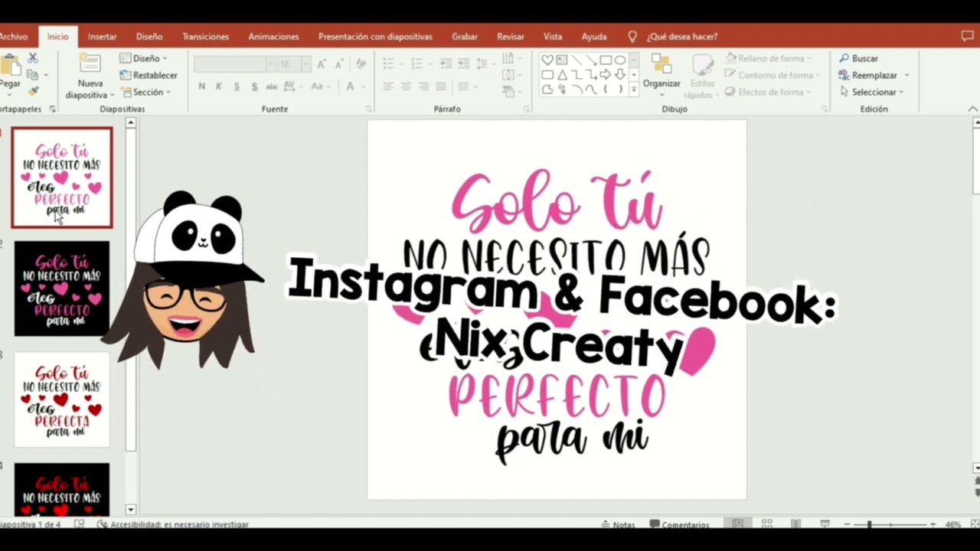Open the Ayuda tab
The height and width of the screenshot is (551, 980).
594,37
